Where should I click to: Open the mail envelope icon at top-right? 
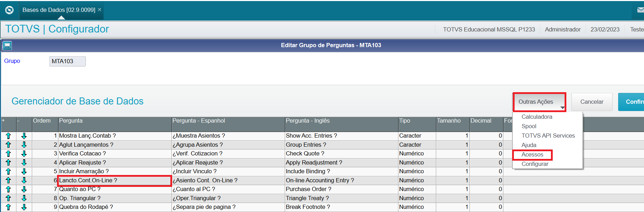point(641,10)
